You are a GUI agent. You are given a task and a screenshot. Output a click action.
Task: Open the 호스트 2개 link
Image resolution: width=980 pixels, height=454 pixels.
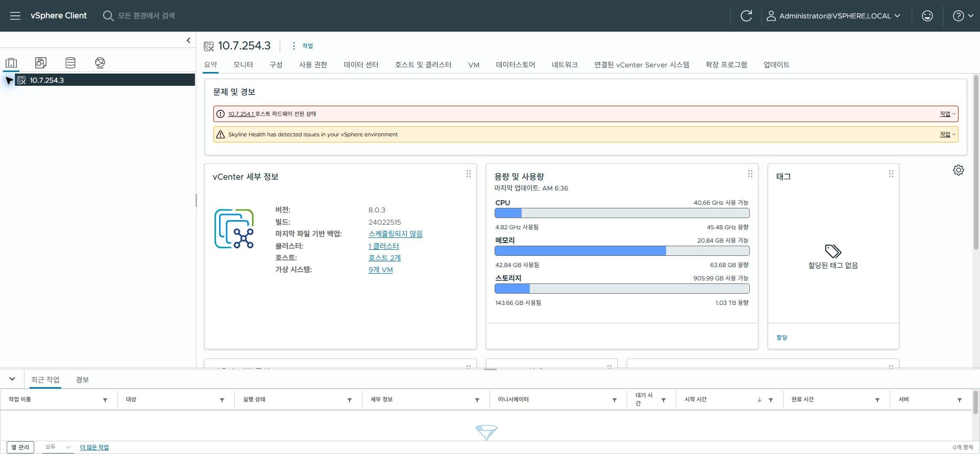(x=384, y=258)
